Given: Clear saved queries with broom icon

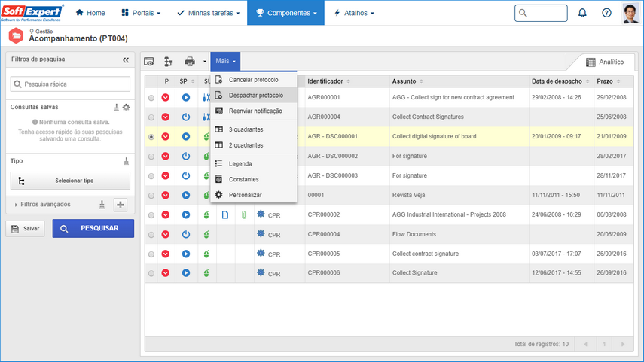Looking at the screenshot, I should tap(116, 107).
